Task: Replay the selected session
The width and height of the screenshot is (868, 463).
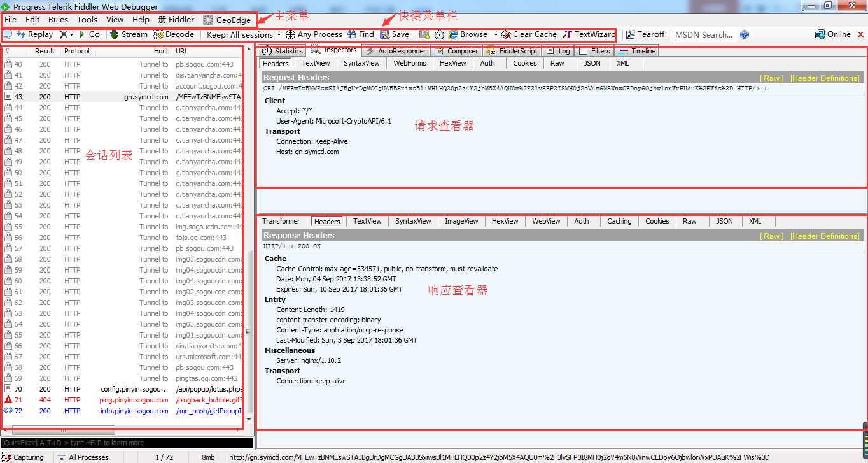Action: coord(34,34)
